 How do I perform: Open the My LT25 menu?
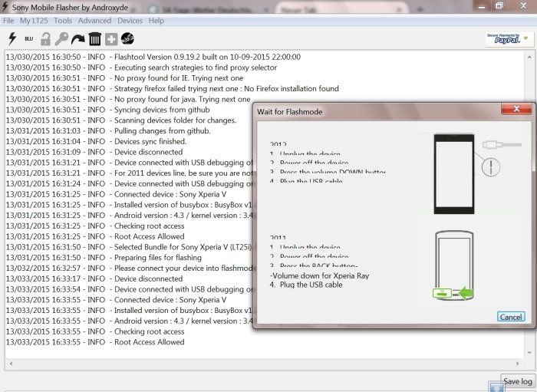tap(34, 21)
